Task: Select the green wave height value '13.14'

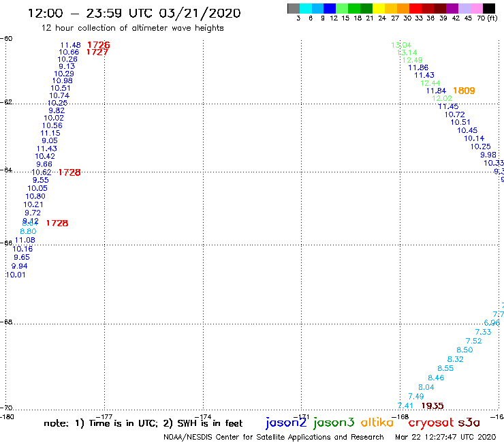Action: pyautogui.click(x=407, y=52)
